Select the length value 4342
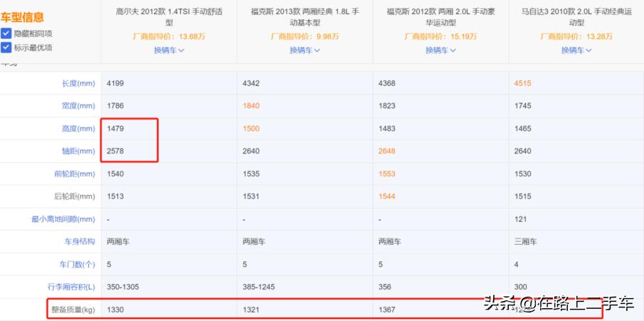This screenshot has height=321, width=644. pyautogui.click(x=251, y=83)
